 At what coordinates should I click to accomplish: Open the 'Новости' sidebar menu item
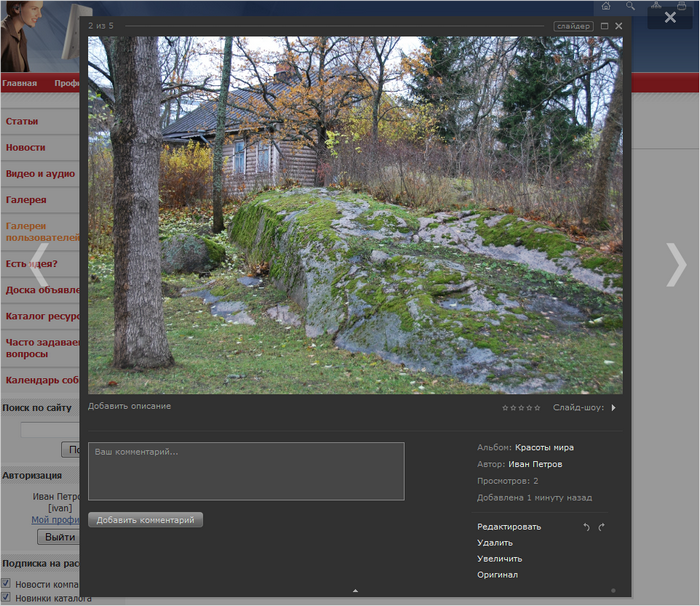click(25, 147)
